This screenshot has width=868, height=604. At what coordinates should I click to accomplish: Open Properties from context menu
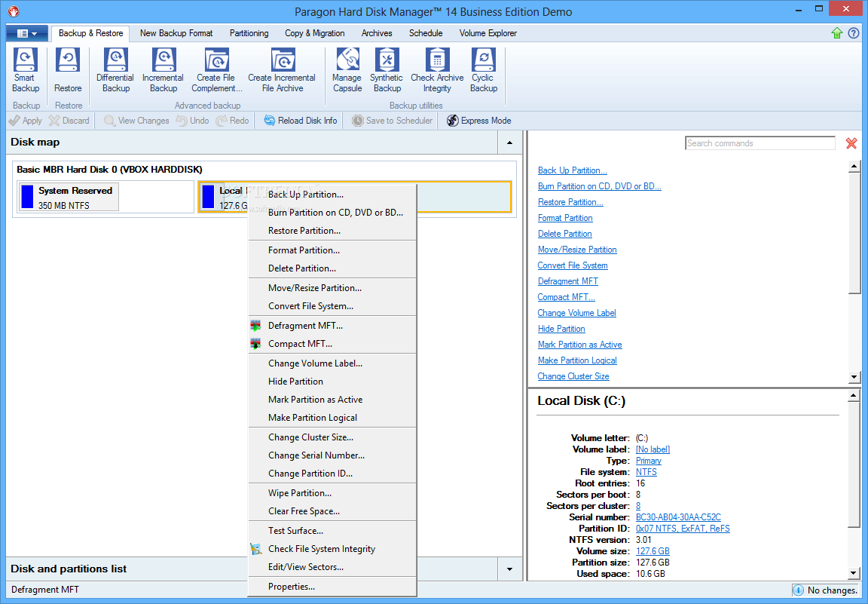[332, 587]
